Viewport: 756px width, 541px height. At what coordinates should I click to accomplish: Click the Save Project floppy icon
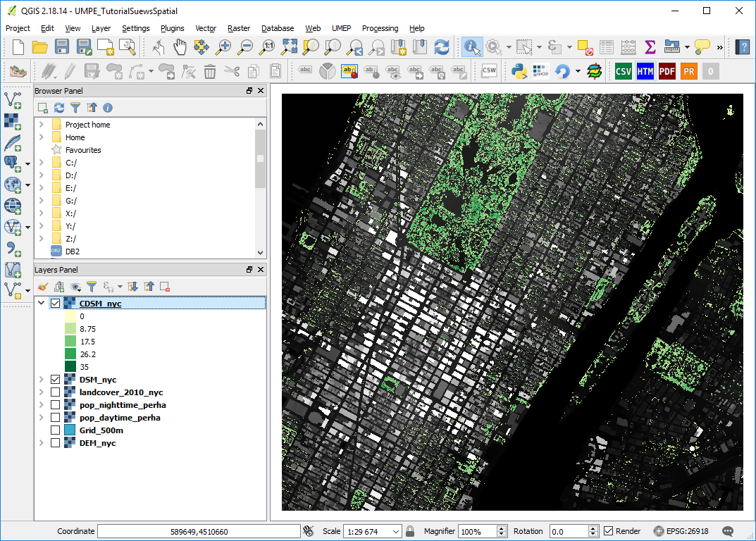point(62,46)
